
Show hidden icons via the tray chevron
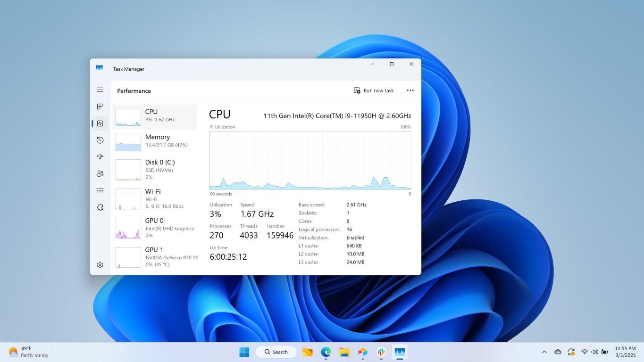[544, 352]
